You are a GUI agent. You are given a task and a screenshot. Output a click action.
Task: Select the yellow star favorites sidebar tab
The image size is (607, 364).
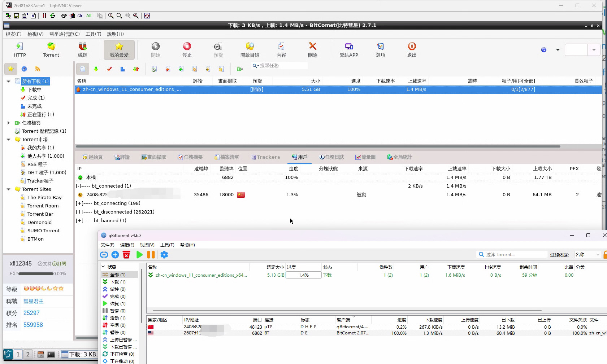coord(11,69)
